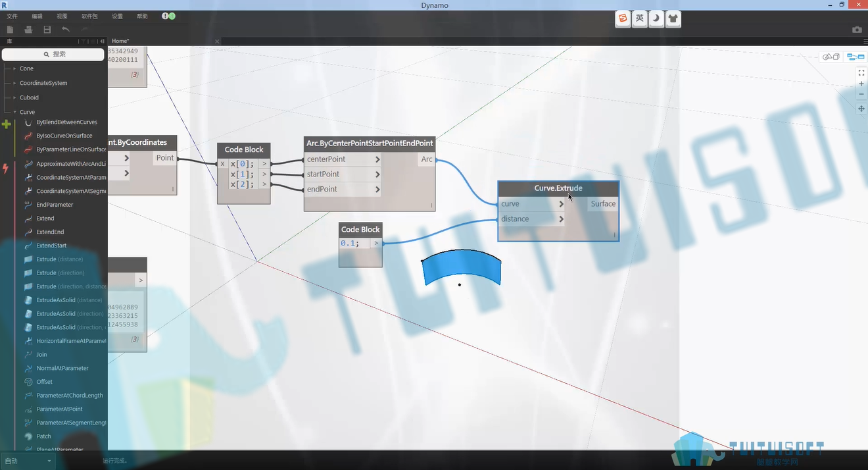Image resolution: width=868 pixels, height=470 pixels.
Task: Click the Open file folder icon
Action: [x=28, y=30]
